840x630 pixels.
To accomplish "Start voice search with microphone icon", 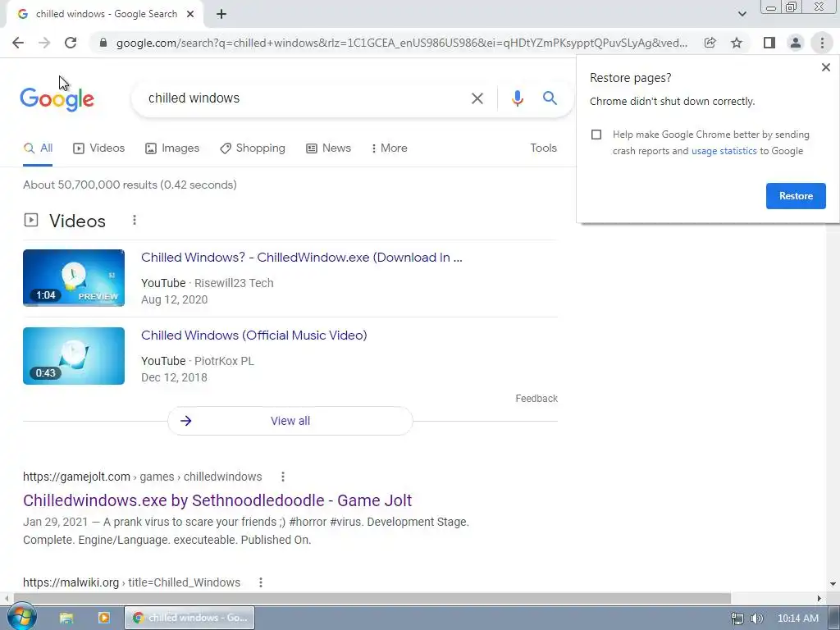I will pos(517,98).
